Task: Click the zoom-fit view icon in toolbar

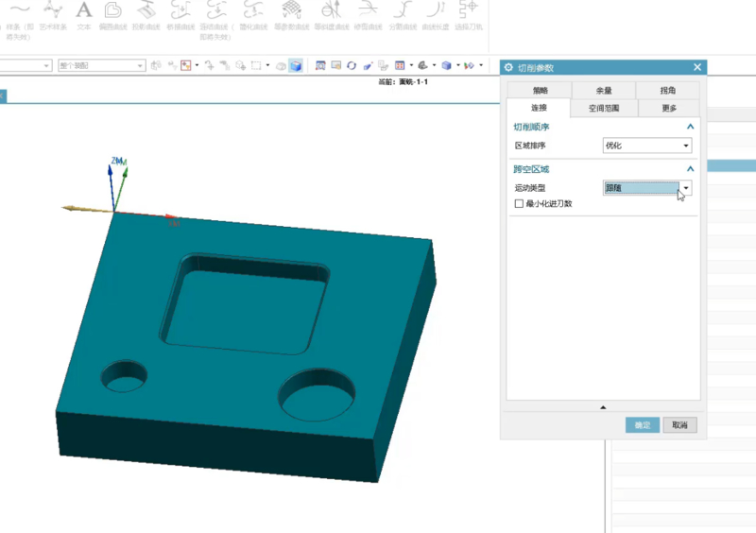Action: pos(320,65)
